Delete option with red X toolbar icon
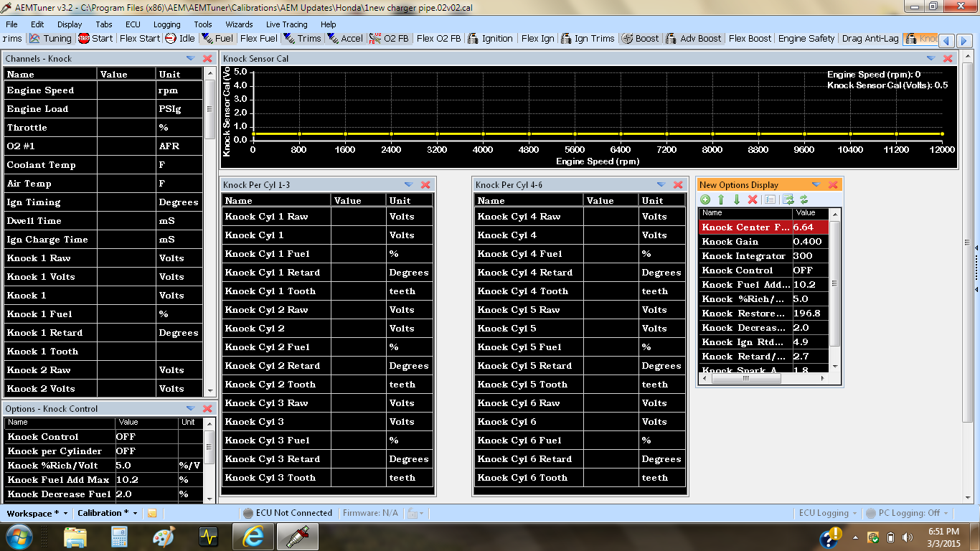The width and height of the screenshot is (980, 551). tap(753, 199)
